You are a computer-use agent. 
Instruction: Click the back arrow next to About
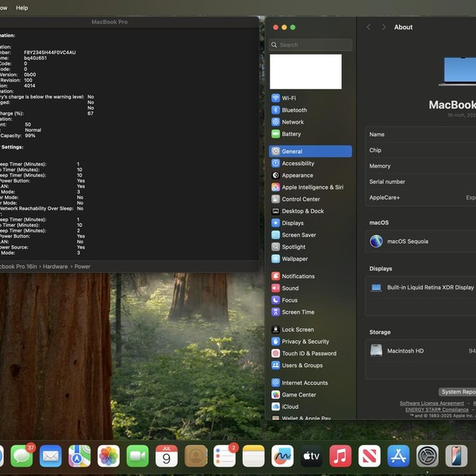[x=368, y=27]
